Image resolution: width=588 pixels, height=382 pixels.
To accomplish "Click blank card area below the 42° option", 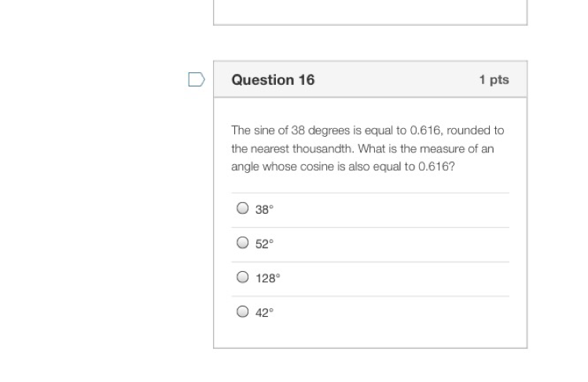I will [x=369, y=336].
